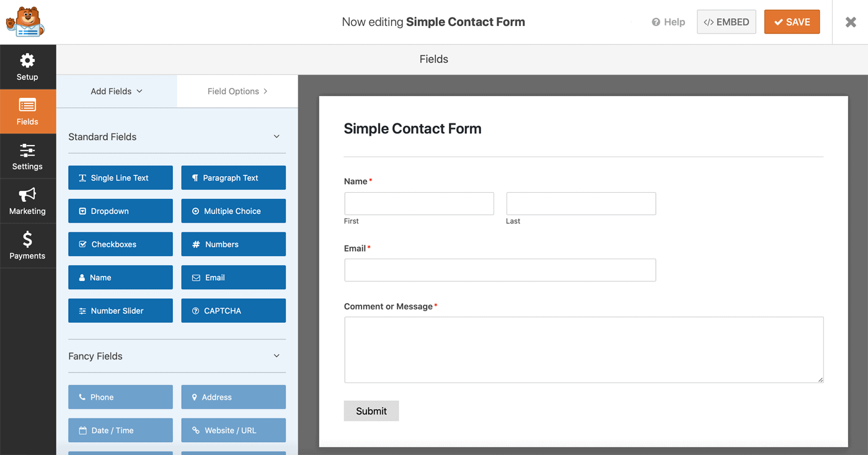Click the Comment or Message textarea

(x=583, y=350)
